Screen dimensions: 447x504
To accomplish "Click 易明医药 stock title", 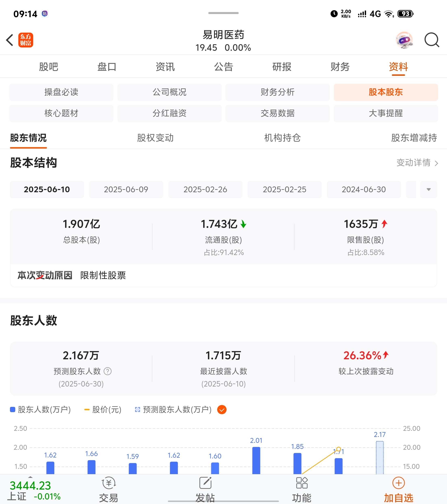I will pos(223,35).
